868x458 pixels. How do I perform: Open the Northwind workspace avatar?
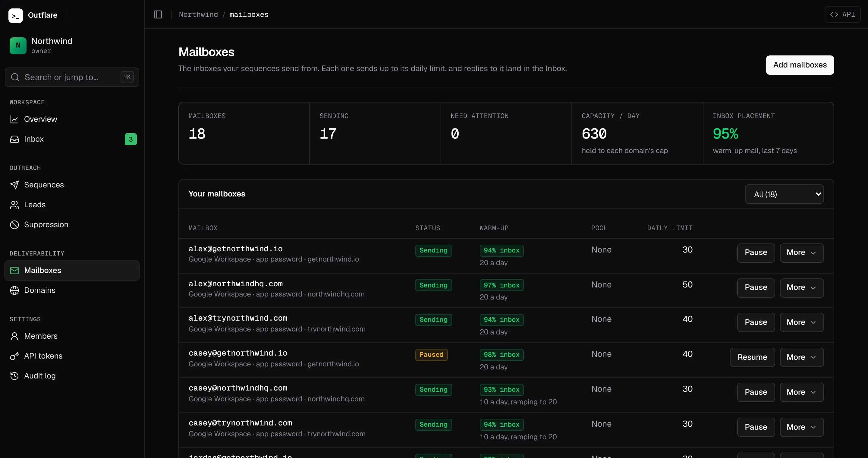18,45
